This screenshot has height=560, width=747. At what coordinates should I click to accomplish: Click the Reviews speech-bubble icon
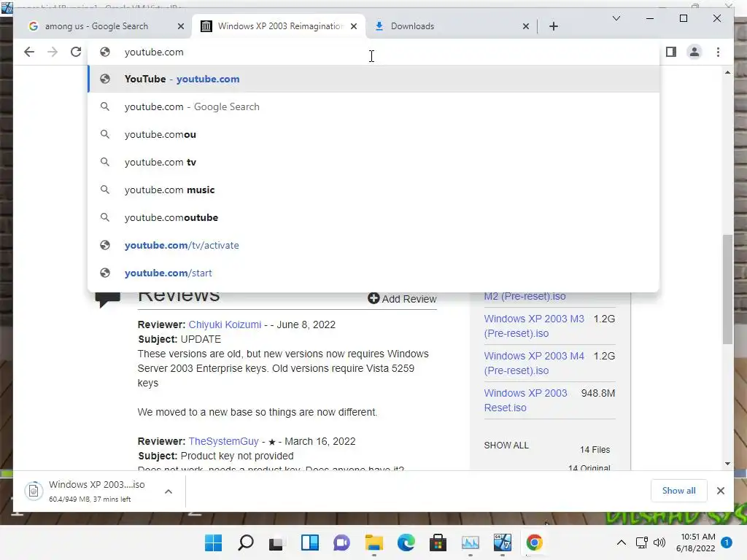(108, 299)
